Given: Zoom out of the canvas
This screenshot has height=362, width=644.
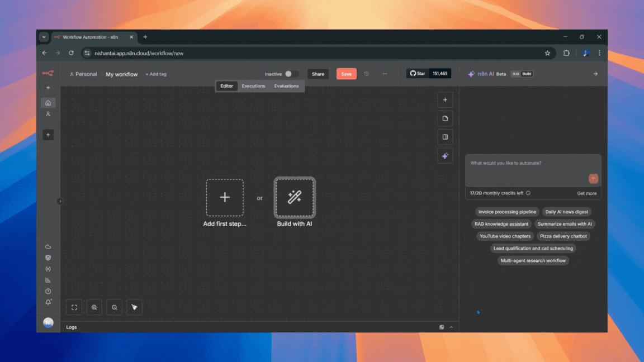Looking at the screenshot, I should (114, 307).
